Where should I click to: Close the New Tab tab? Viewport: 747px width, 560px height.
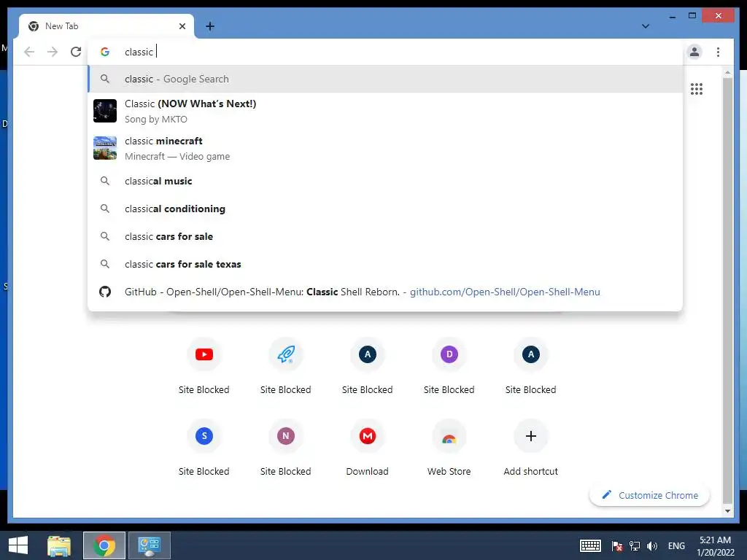click(x=182, y=26)
